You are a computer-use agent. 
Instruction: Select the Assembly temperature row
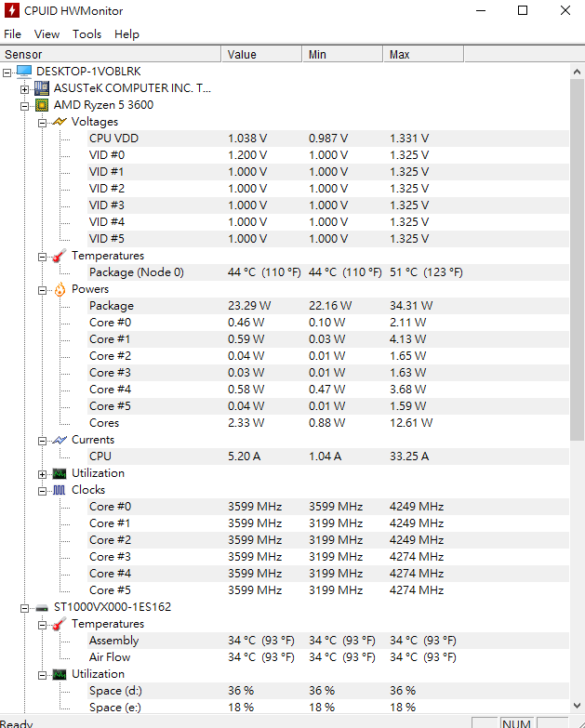point(328,641)
